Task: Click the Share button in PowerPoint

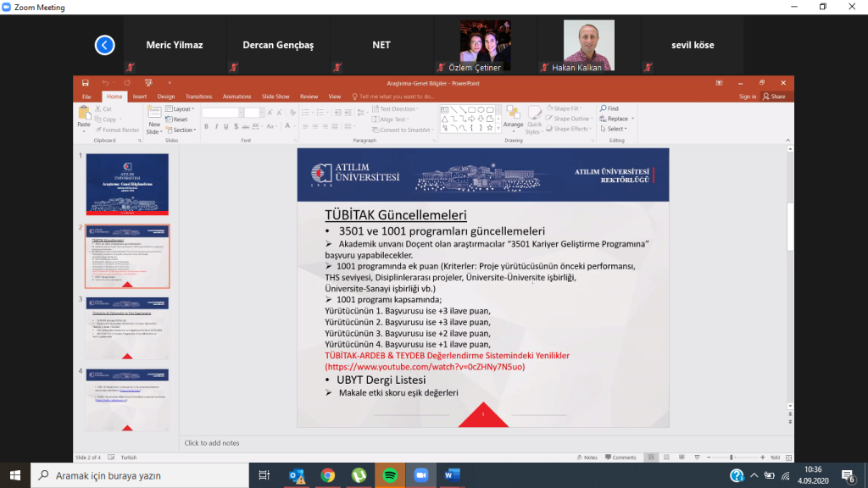Action: coord(774,97)
